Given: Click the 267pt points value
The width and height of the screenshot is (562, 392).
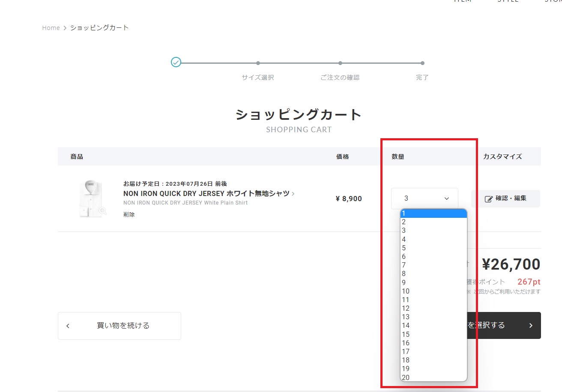Looking at the screenshot, I should point(529,282).
